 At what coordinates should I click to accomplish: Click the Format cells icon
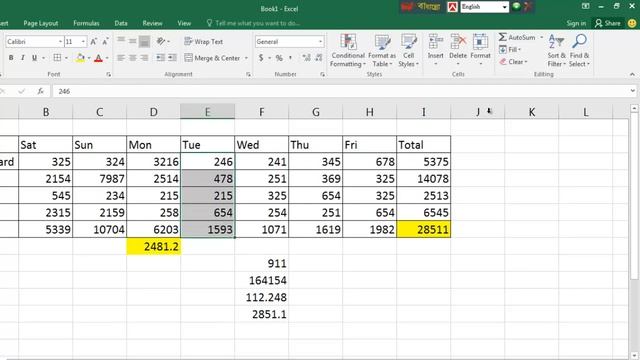click(480, 42)
